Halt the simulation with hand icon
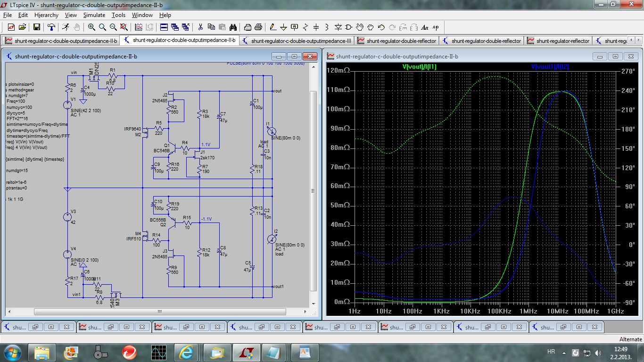644x362 pixels. [76, 27]
